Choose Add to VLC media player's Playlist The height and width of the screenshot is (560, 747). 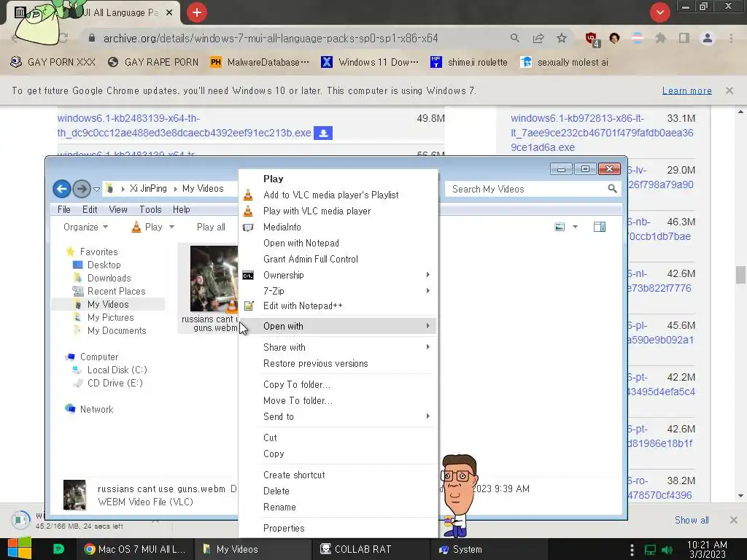(x=338, y=195)
